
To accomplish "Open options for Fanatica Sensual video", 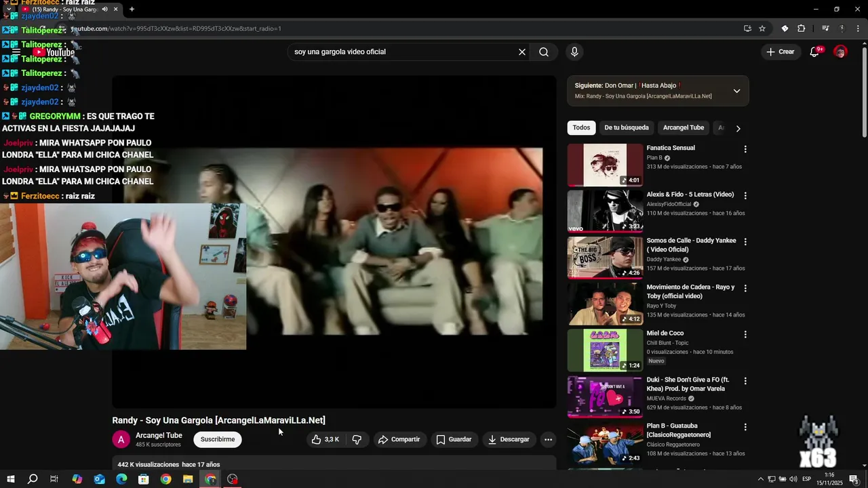I will (x=745, y=149).
